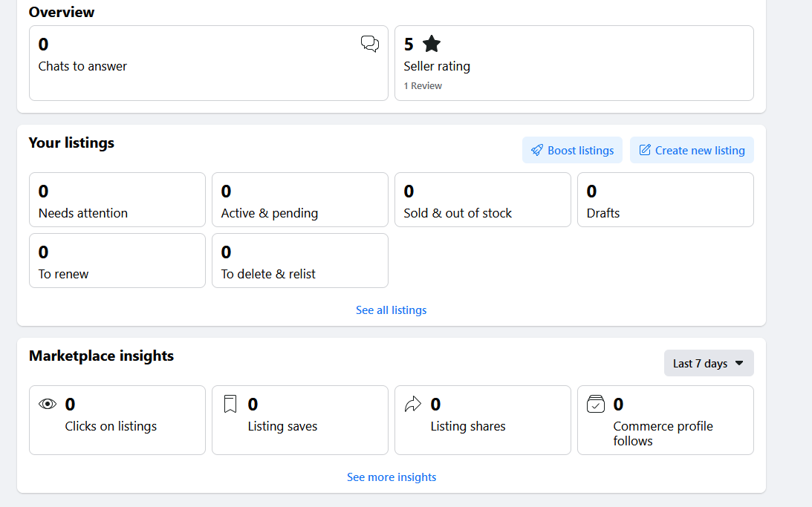The height and width of the screenshot is (507, 812).
Task: View Active & pending listings
Action: tap(299, 200)
